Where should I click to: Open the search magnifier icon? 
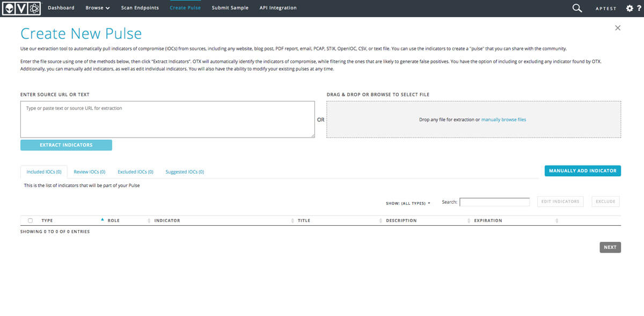[577, 8]
